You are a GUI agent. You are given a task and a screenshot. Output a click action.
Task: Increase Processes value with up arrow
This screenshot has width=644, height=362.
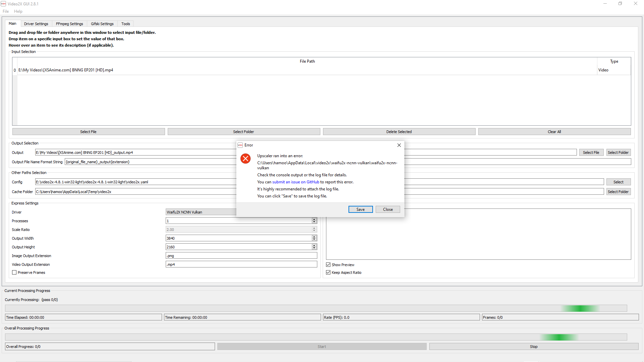point(314,219)
